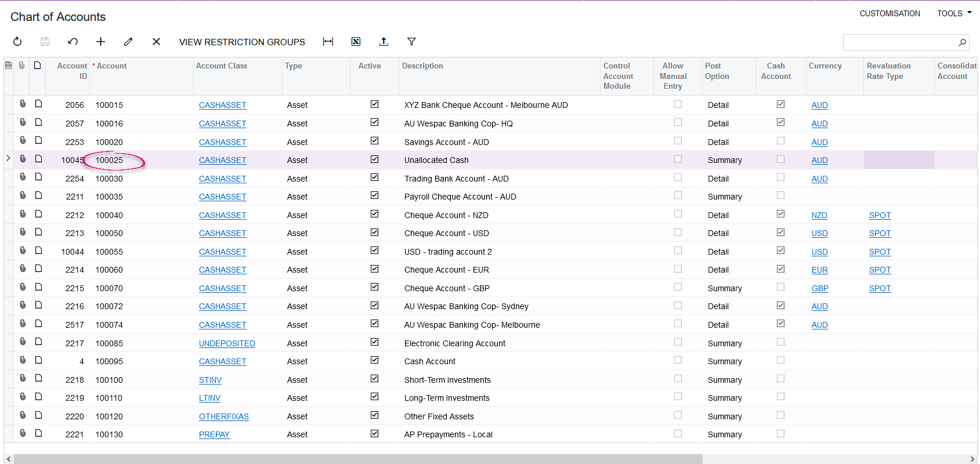Click the pencil edit icon
980x464 pixels.
[128, 42]
